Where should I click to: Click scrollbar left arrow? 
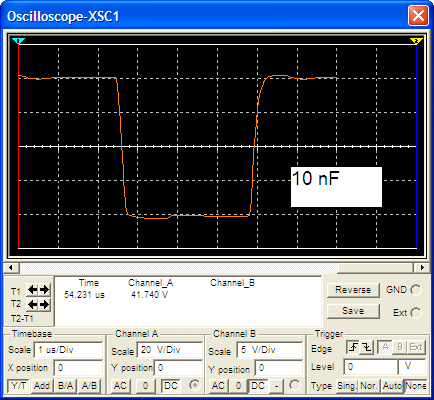[11, 268]
